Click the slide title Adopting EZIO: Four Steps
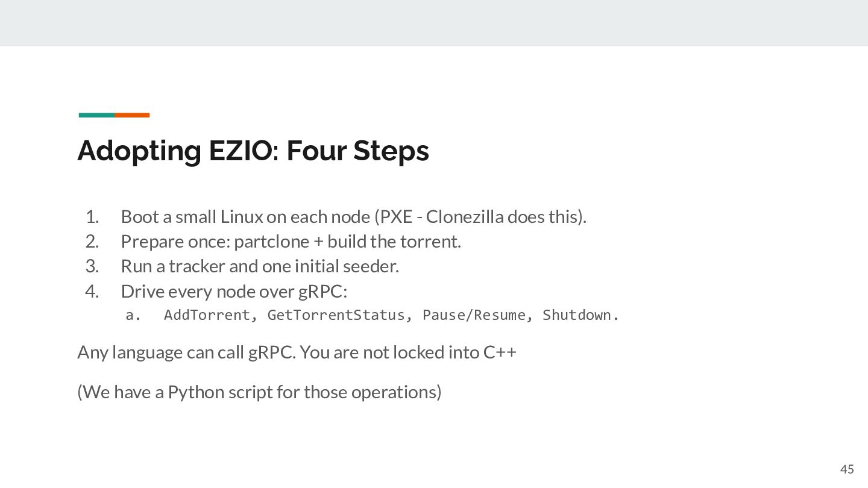This screenshot has height=488, width=868. (253, 151)
